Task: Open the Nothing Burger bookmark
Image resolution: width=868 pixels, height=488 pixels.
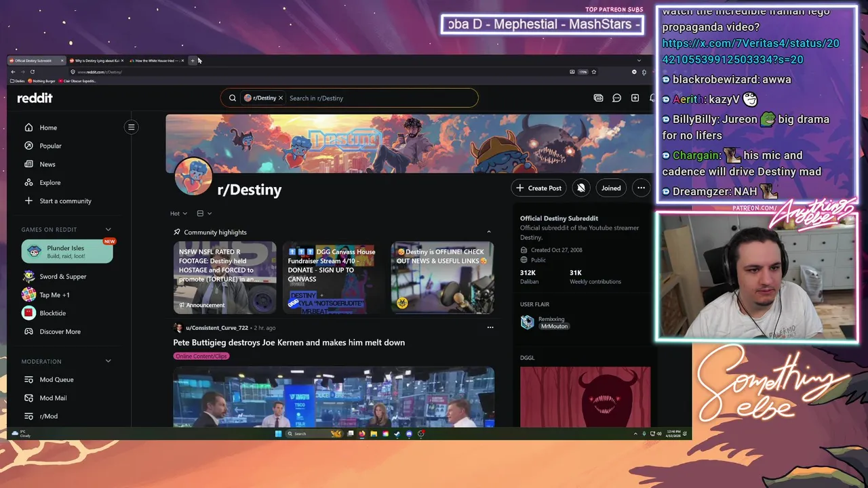Action: tap(42, 81)
